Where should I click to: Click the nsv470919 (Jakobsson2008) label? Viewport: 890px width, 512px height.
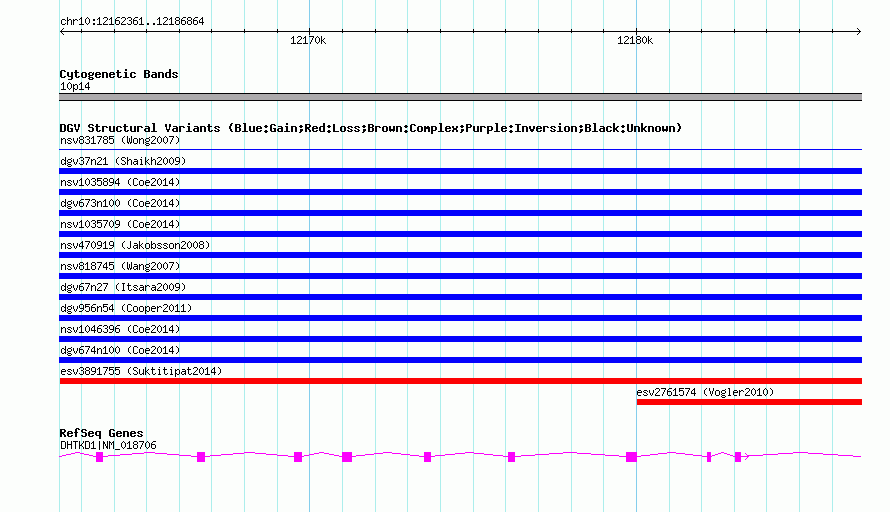(135, 245)
